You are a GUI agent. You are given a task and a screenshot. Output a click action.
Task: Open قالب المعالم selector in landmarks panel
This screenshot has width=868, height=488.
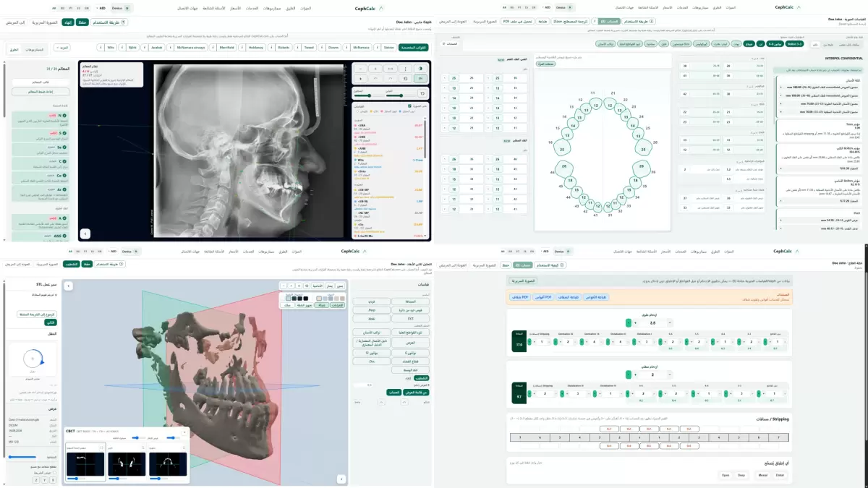(41, 82)
